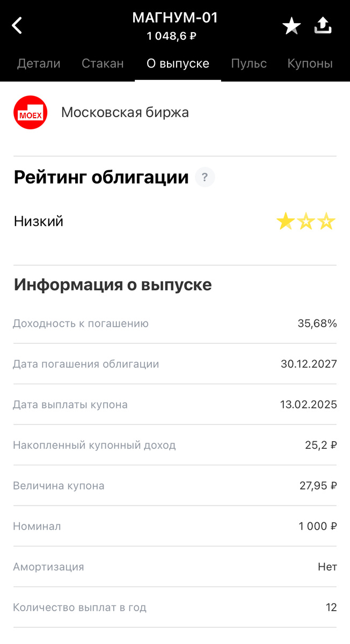Tap the second hollow star

pyautogui.click(x=306, y=221)
